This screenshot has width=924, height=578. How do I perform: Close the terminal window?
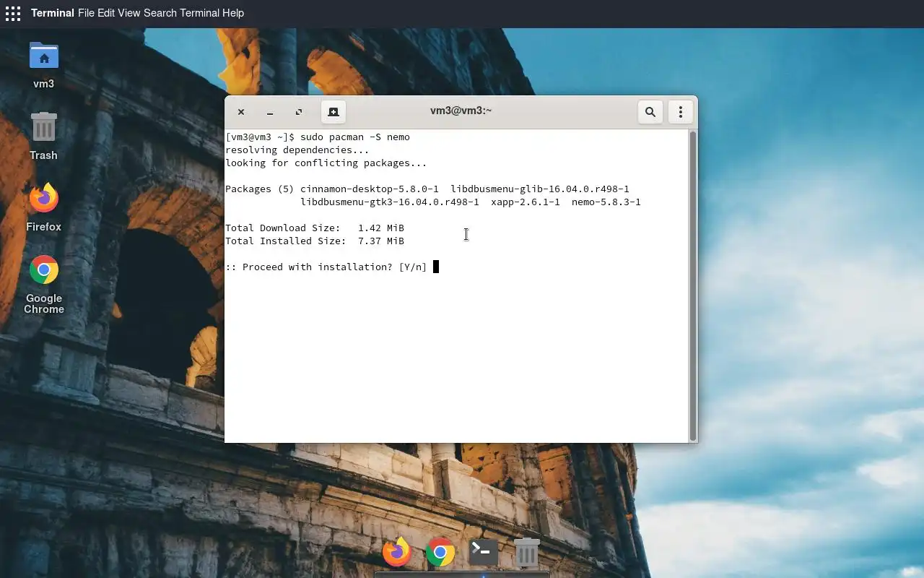(241, 112)
